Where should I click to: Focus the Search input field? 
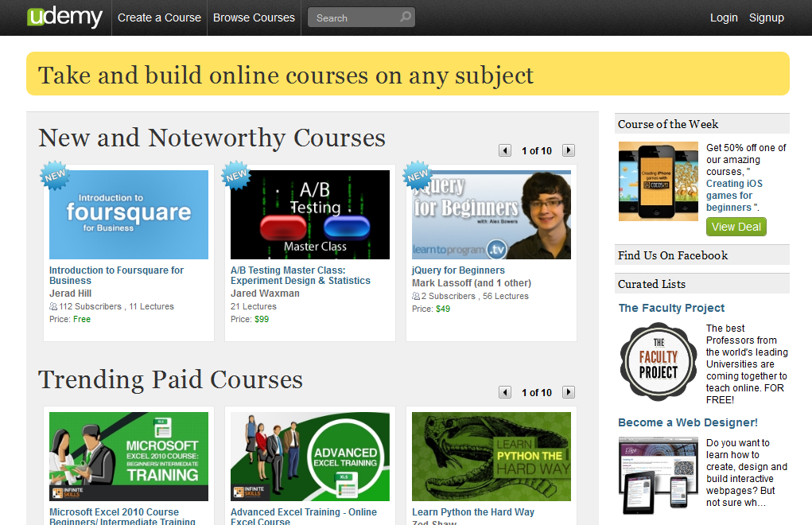(x=354, y=17)
